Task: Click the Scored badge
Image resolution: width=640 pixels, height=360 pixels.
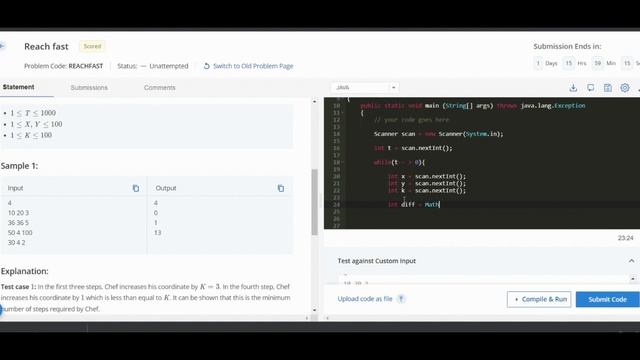Action: 92,46
